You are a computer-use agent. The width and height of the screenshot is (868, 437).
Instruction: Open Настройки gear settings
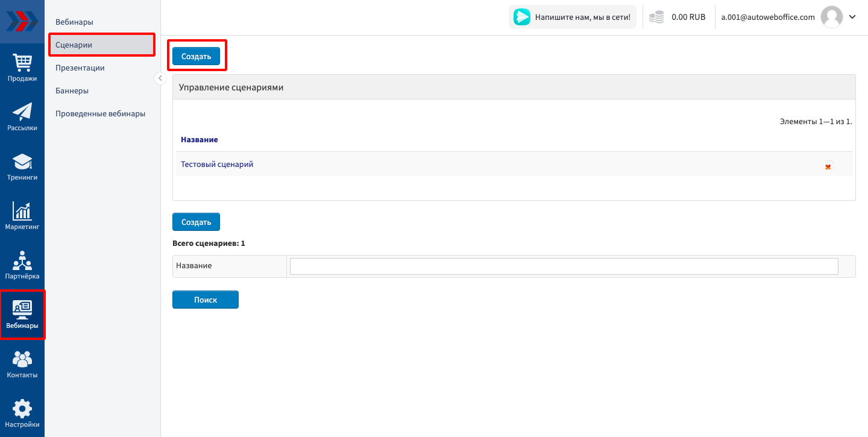pyautogui.click(x=22, y=413)
